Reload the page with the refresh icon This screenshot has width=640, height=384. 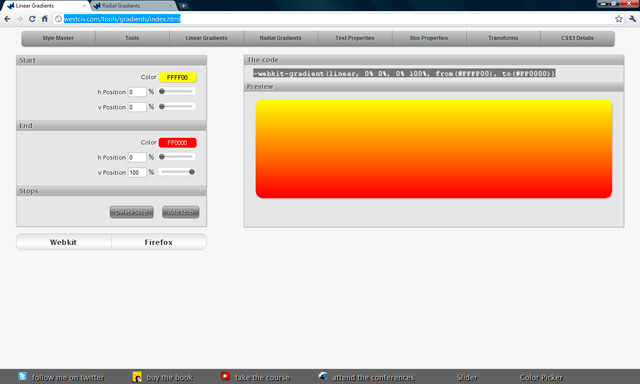pyautogui.click(x=32, y=19)
